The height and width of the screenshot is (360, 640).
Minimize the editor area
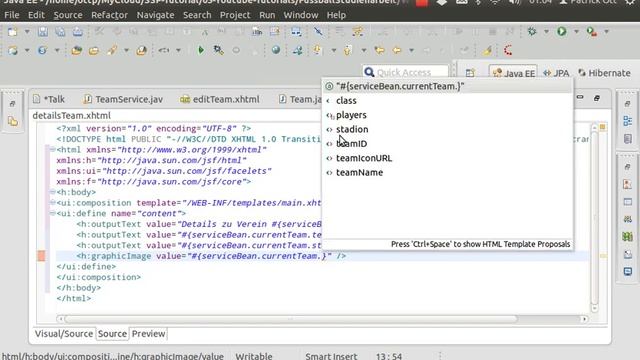tap(580, 98)
